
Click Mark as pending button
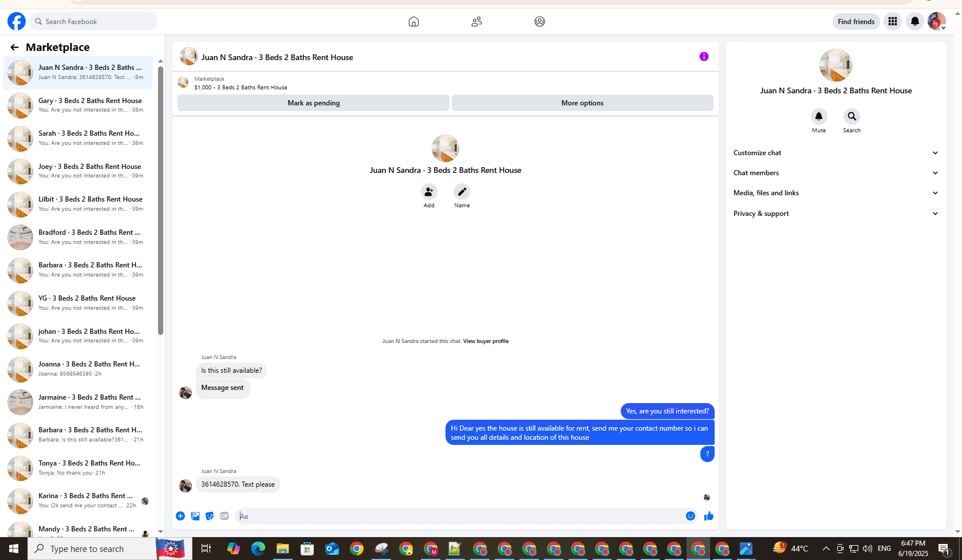click(313, 103)
